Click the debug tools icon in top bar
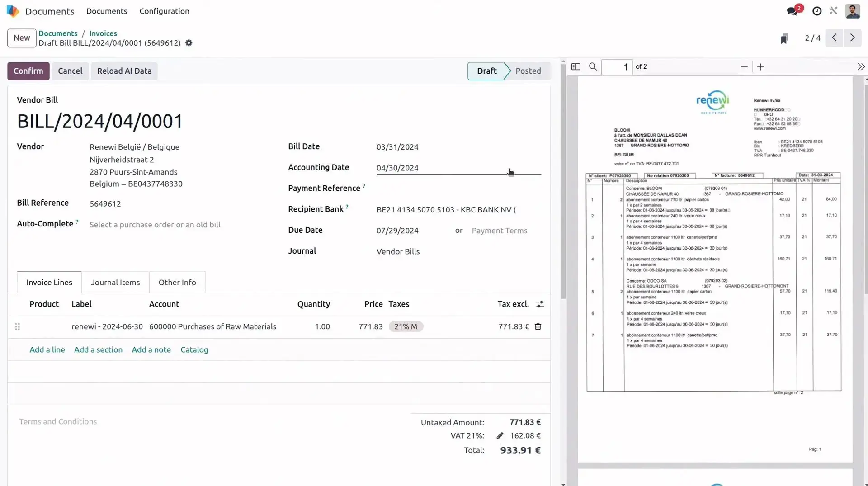This screenshot has width=868, height=486. [833, 11]
